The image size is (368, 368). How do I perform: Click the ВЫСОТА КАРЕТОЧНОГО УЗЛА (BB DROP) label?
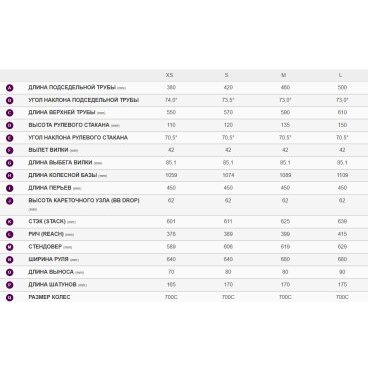coord(84,201)
